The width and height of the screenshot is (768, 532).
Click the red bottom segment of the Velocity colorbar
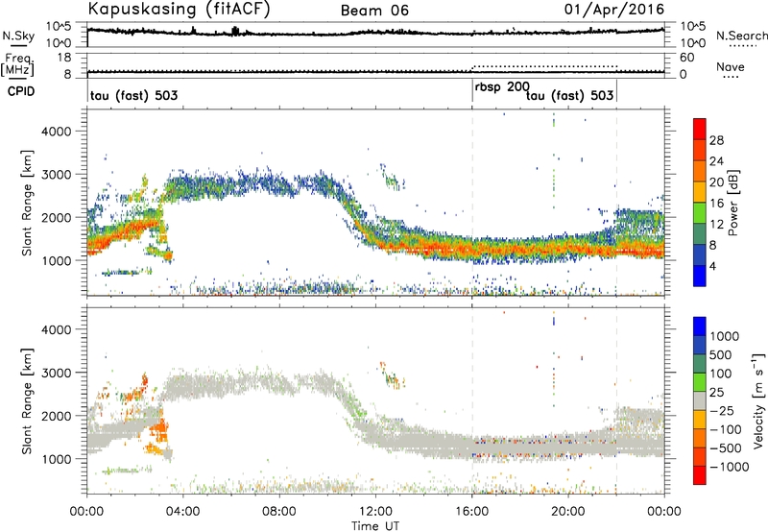point(700,475)
